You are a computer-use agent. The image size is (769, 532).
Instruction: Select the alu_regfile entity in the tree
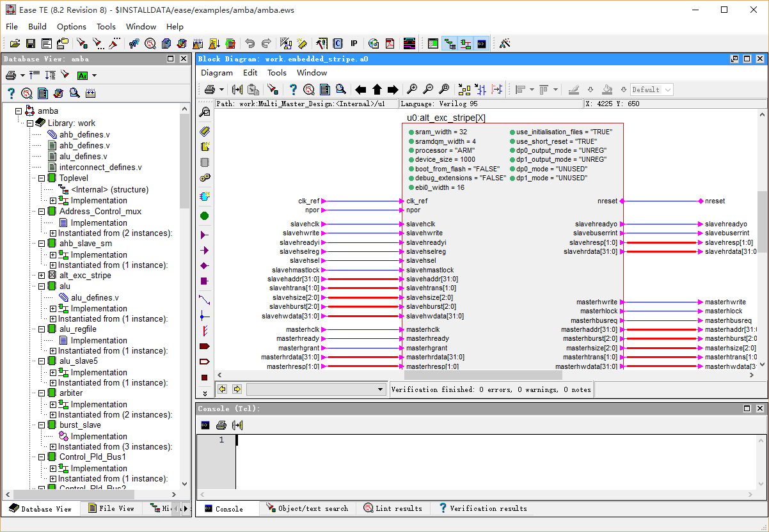[78, 329]
